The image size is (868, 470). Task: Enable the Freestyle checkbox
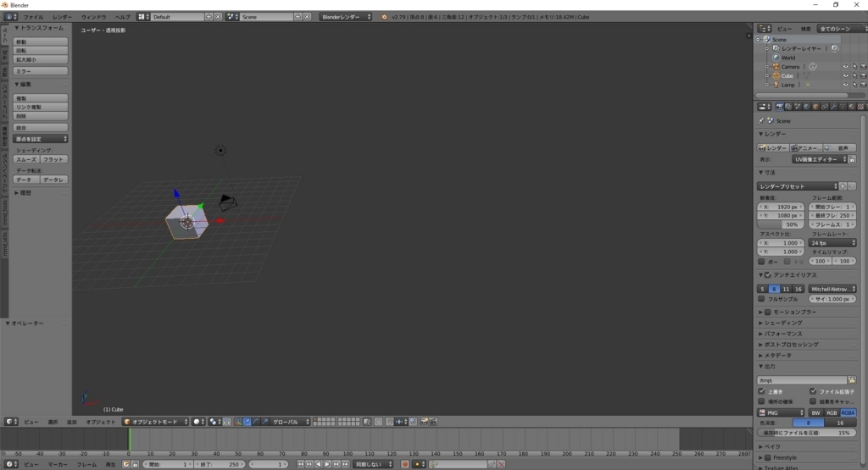click(768, 457)
